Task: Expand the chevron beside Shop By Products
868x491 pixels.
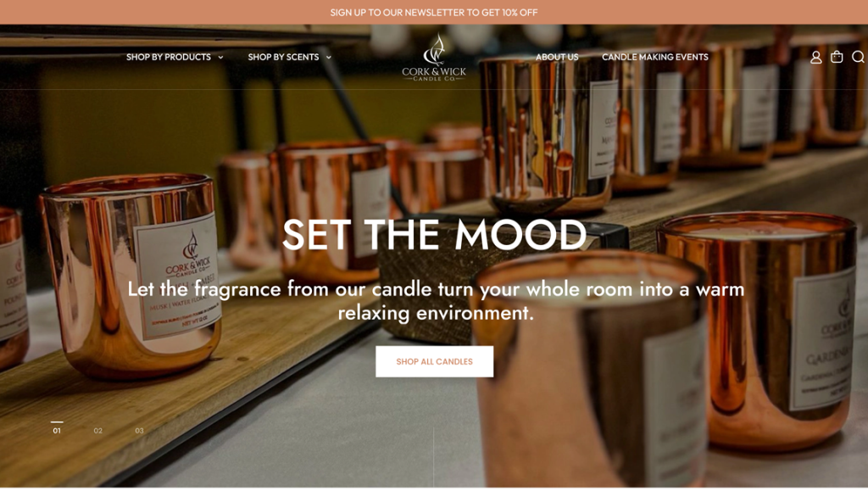Action: [220, 57]
